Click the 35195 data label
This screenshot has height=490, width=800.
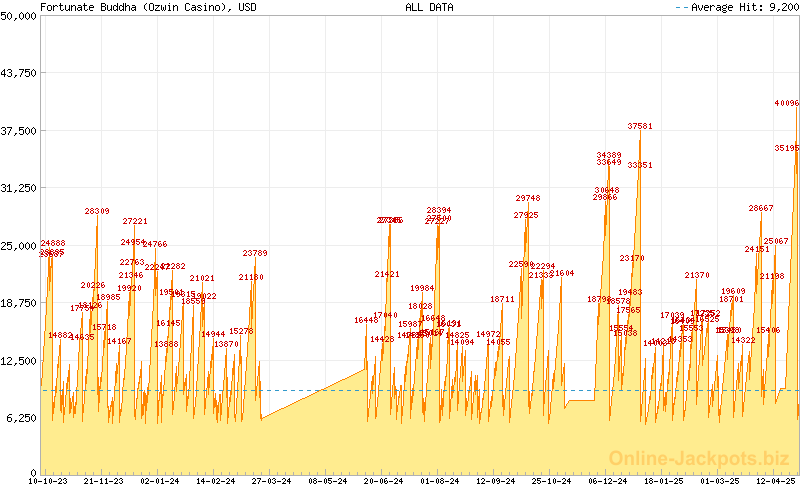pyautogui.click(x=786, y=148)
